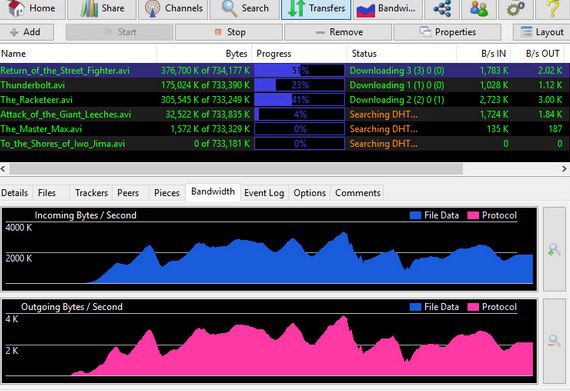Click the outgoing graph File Data blue swatch
Screen dimensions: 570x391
(415, 307)
